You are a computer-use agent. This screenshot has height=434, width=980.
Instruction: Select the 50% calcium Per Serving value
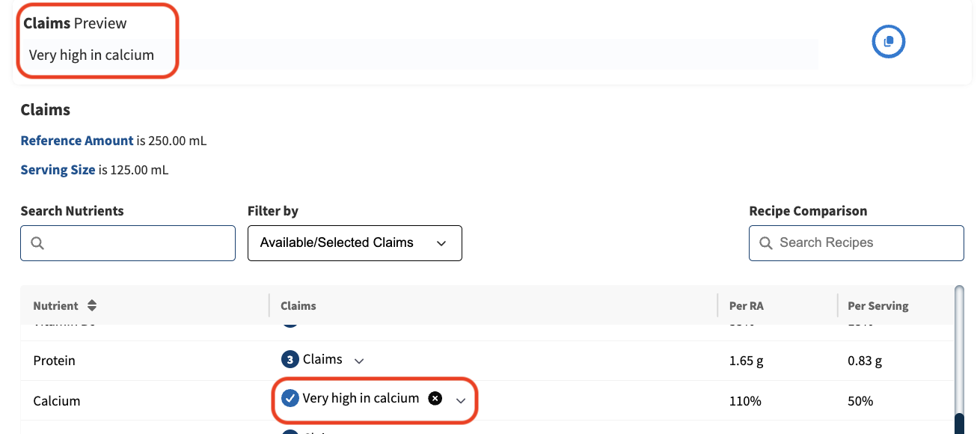coord(860,401)
